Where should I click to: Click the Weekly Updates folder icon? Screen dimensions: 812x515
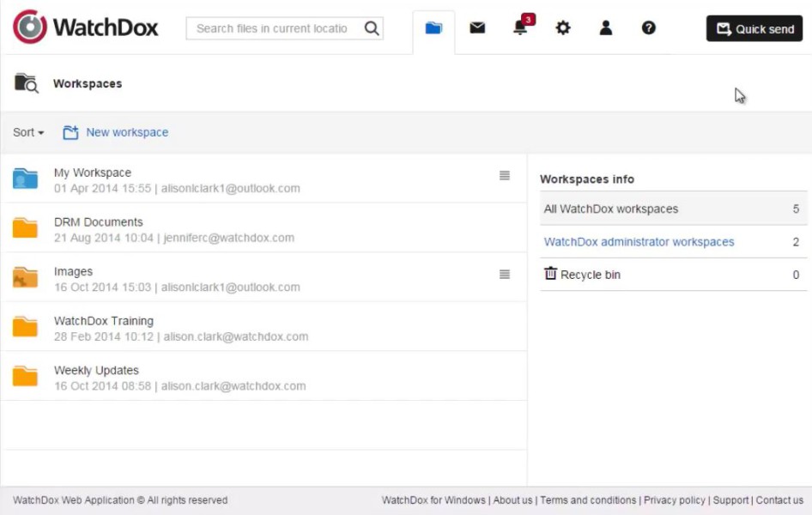tap(25, 376)
